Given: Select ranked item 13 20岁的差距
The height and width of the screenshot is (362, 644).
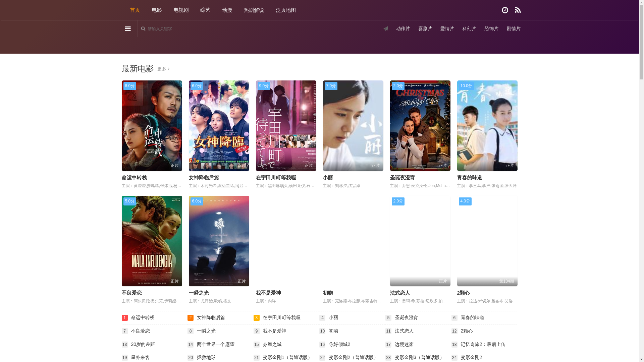Looking at the screenshot, I should [x=143, y=344].
